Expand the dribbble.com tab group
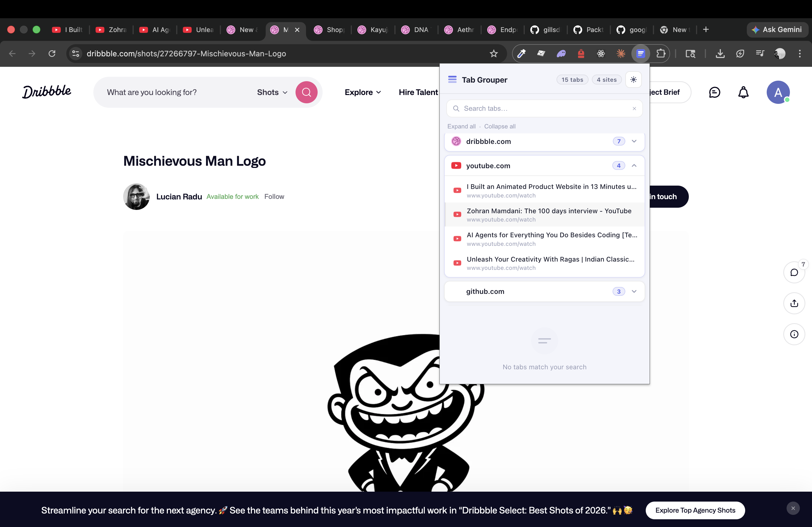This screenshot has height=527, width=812. pyautogui.click(x=634, y=141)
